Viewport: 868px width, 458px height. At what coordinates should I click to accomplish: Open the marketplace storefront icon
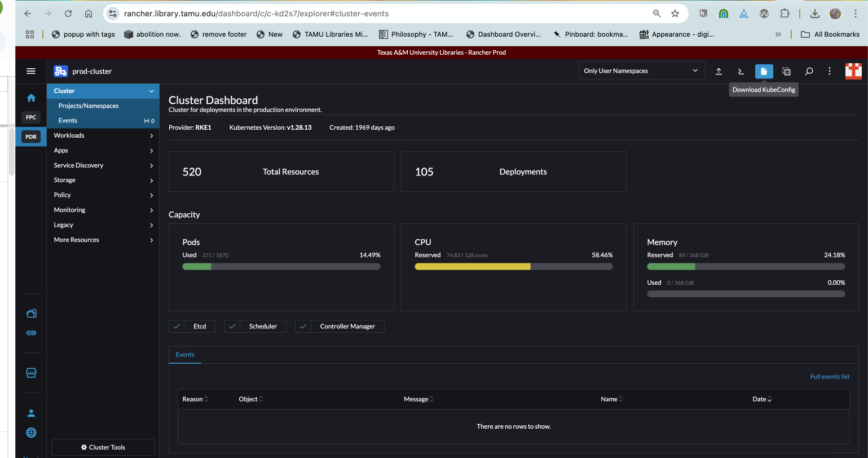[31, 373]
